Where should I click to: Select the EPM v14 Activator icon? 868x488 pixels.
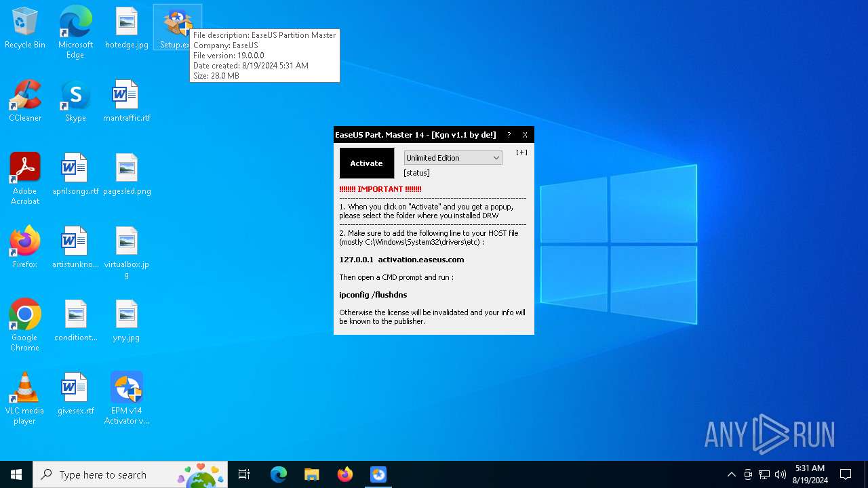(x=127, y=399)
